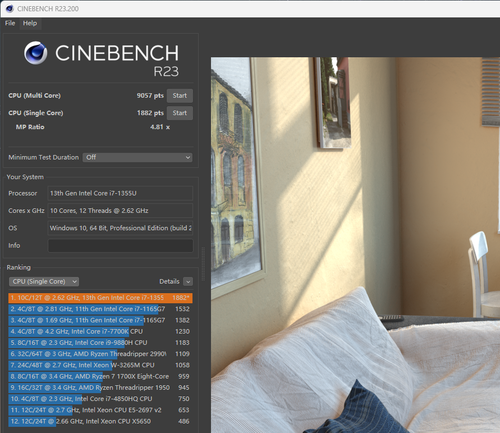Select ranking row 11 Xeon E5-2697 v2

coord(100,410)
